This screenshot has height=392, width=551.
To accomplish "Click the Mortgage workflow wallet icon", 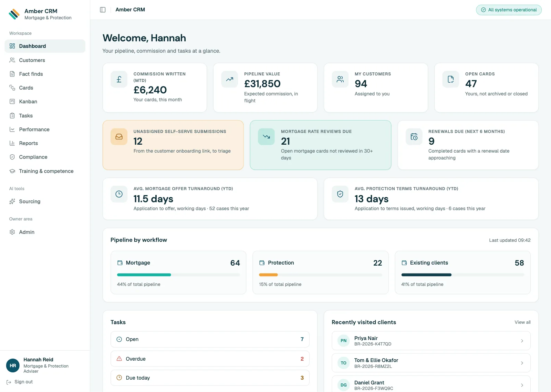I will 120,263.
